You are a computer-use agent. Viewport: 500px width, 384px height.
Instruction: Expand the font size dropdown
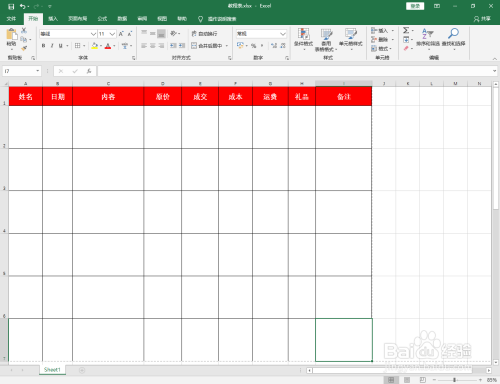(112, 34)
